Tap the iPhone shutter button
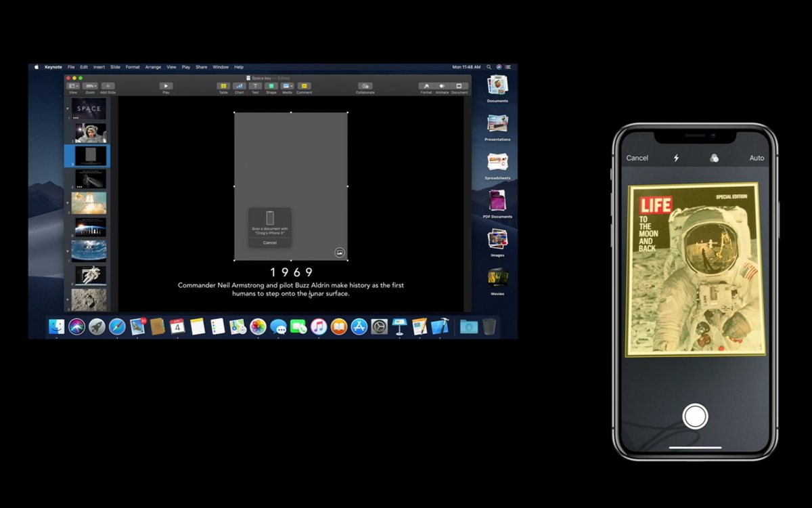The image size is (812, 508). point(695,416)
